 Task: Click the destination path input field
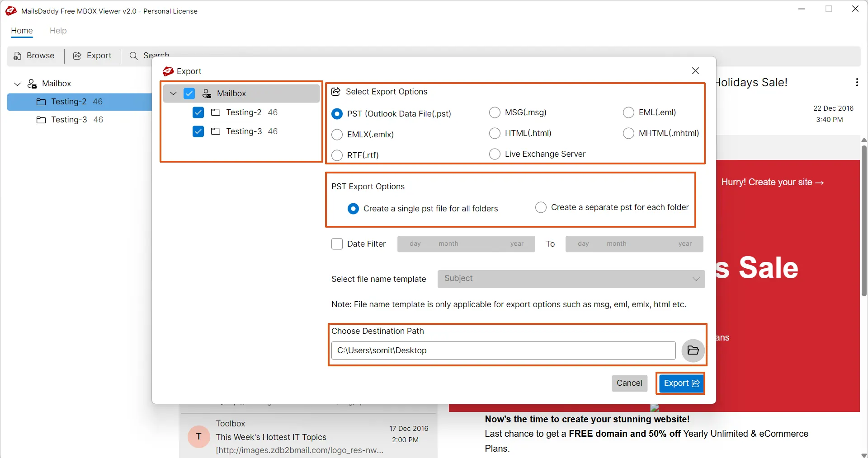(x=503, y=351)
